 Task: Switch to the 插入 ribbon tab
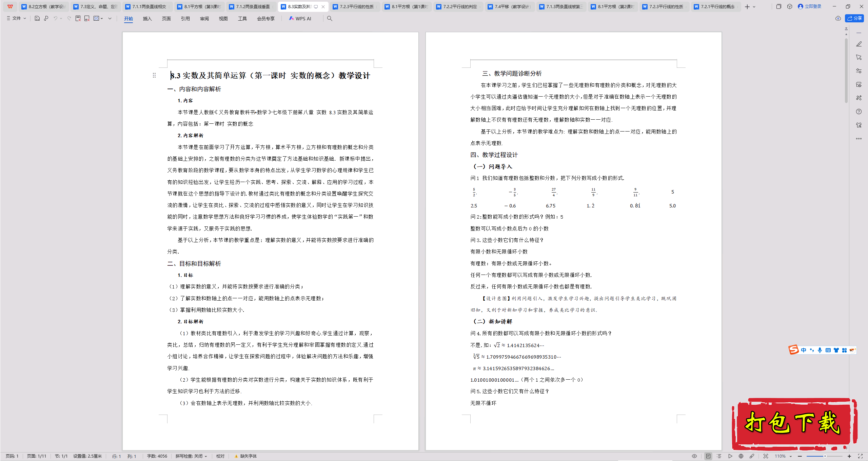pos(147,19)
